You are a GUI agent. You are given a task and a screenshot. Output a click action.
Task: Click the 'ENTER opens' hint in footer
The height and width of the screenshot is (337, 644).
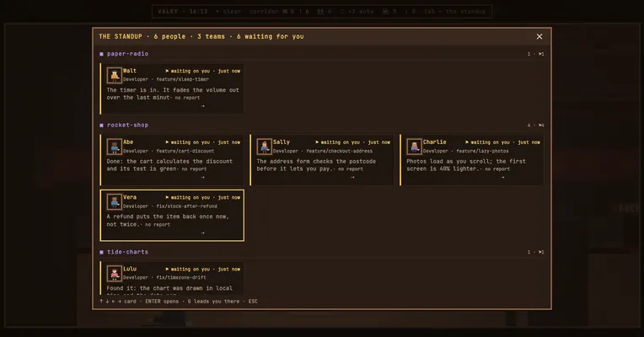coord(162,302)
